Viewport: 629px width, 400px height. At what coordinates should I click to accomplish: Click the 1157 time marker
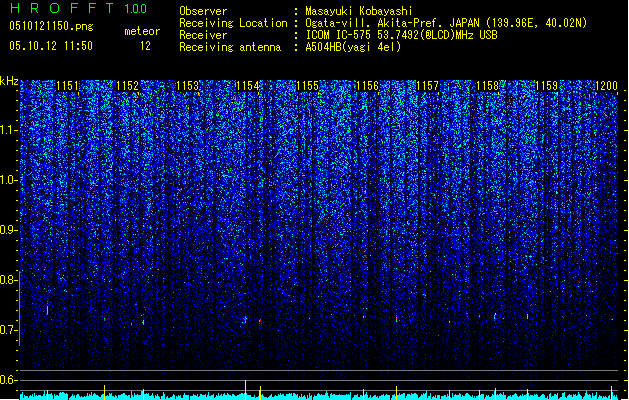(428, 86)
